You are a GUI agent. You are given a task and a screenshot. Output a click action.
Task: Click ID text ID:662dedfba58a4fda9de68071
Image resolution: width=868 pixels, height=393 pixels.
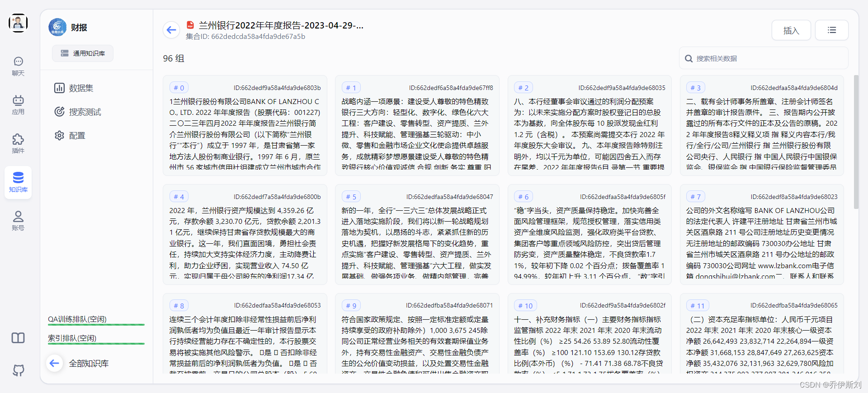pos(449,305)
